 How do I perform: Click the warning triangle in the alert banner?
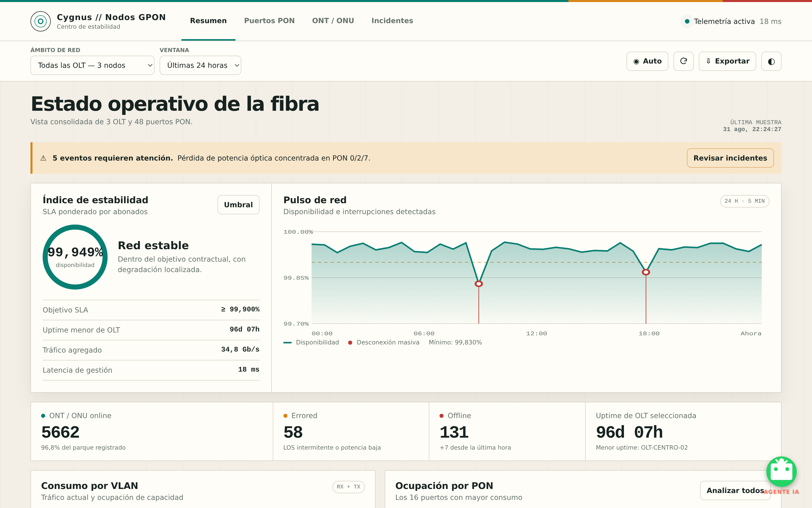pos(43,158)
